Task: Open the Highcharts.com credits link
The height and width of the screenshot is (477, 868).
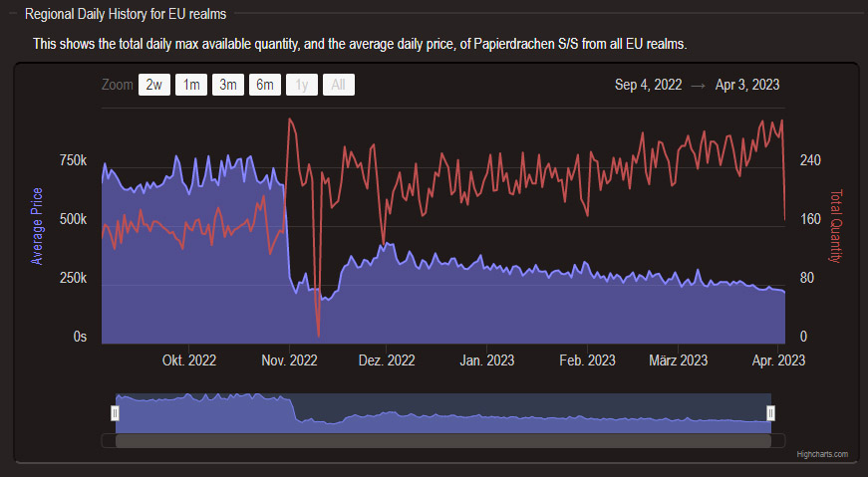Action: point(822,454)
